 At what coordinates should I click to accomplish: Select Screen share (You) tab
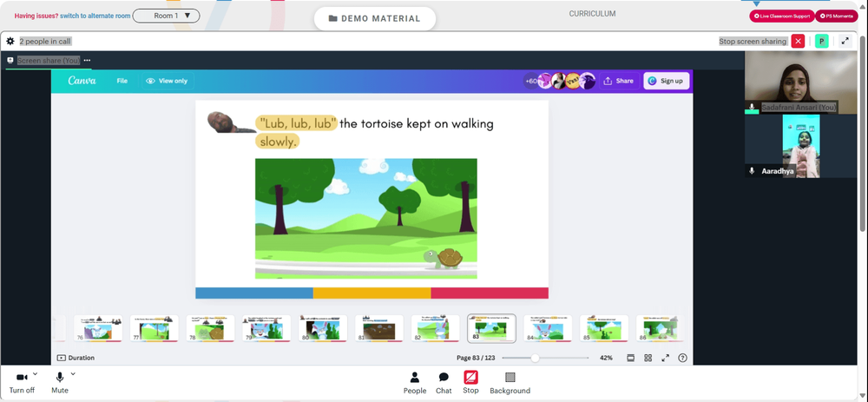(x=48, y=61)
